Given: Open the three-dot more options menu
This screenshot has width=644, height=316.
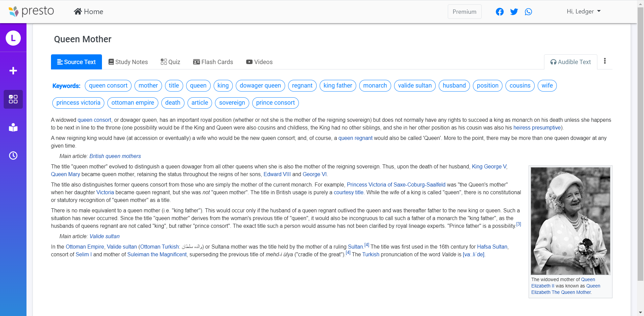Looking at the screenshot, I should coord(605,61).
